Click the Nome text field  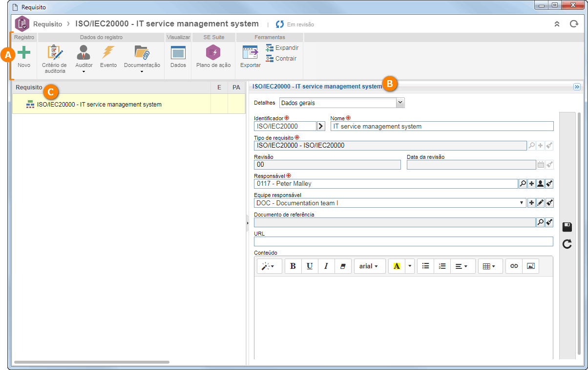point(442,126)
